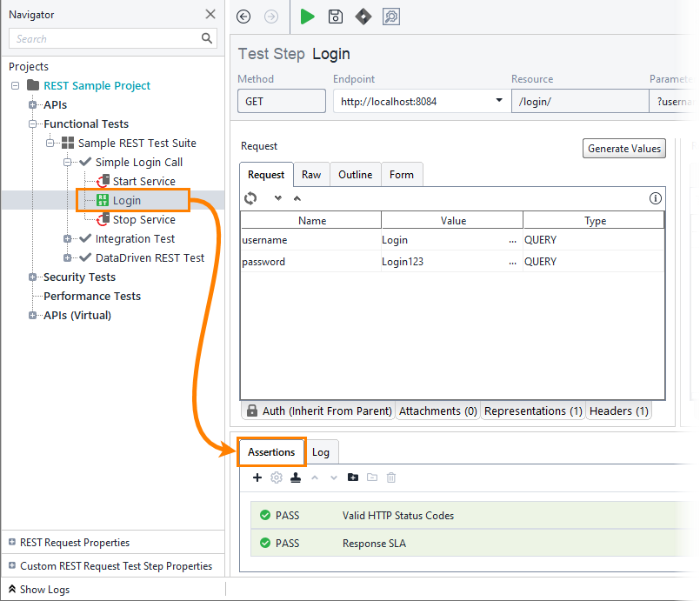The width and height of the screenshot is (700, 601).
Task: Collapse the Simple Login Call tree node
Action: [68, 162]
